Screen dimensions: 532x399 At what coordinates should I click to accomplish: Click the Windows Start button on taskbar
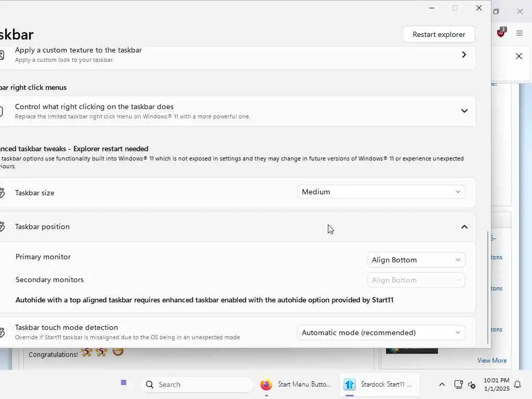[x=124, y=383]
